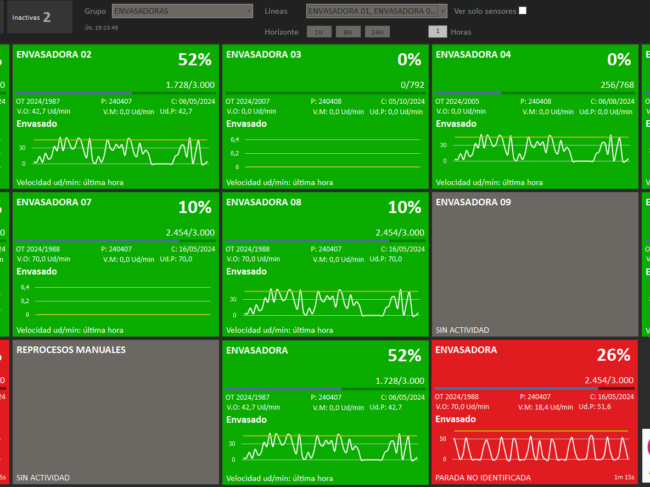
Task: Set horizon to 8H
Action: pos(348,32)
